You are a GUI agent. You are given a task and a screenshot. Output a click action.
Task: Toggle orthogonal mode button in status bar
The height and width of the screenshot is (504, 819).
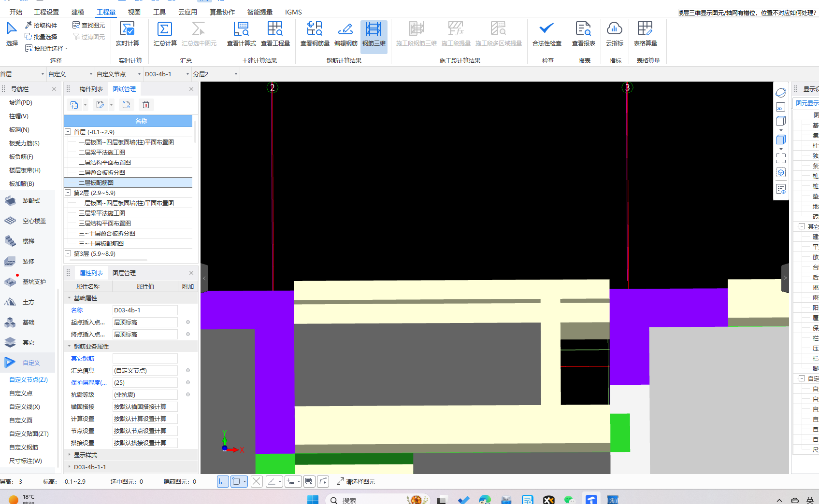(x=223, y=481)
